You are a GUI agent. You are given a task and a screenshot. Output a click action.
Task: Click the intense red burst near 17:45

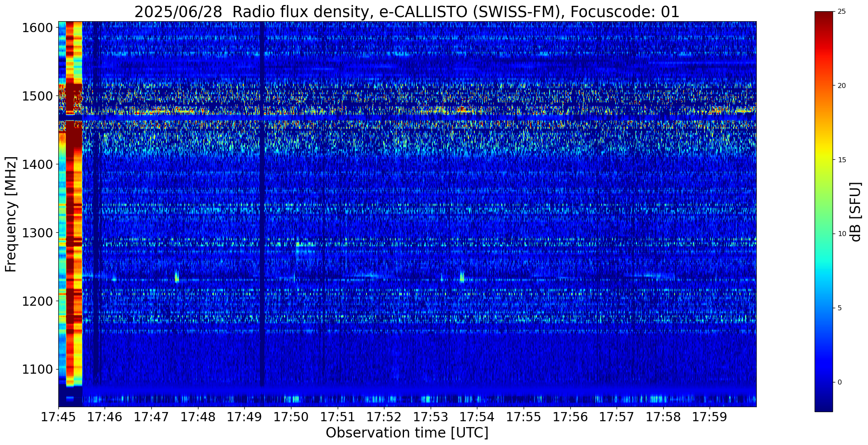[70, 204]
